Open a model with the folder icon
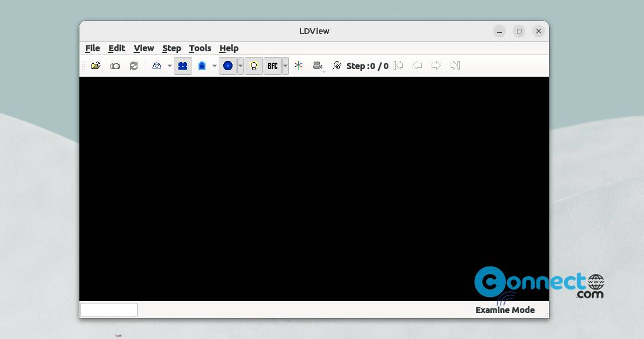 tap(96, 66)
